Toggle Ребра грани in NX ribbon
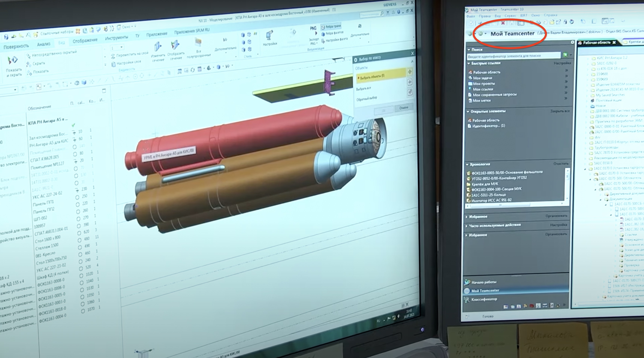Image resolution: width=644 pixels, height=358 pixels. [331, 27]
